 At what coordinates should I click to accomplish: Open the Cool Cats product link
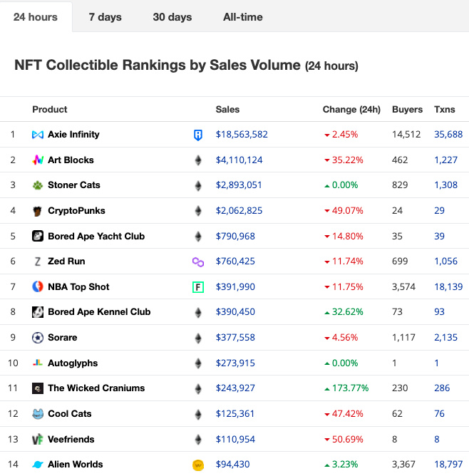70,414
